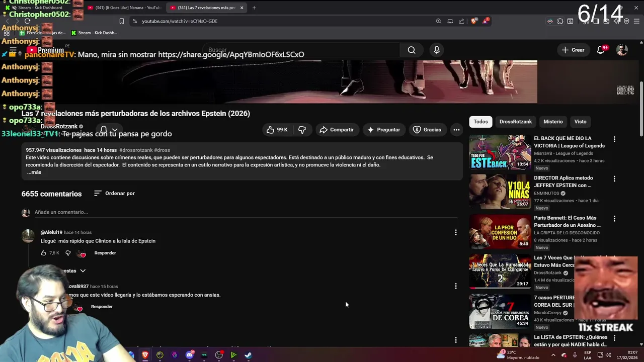Screen dimensions: 644x362
Task: Switch to the Nanana YouTube browser tab
Action: coord(124,8)
